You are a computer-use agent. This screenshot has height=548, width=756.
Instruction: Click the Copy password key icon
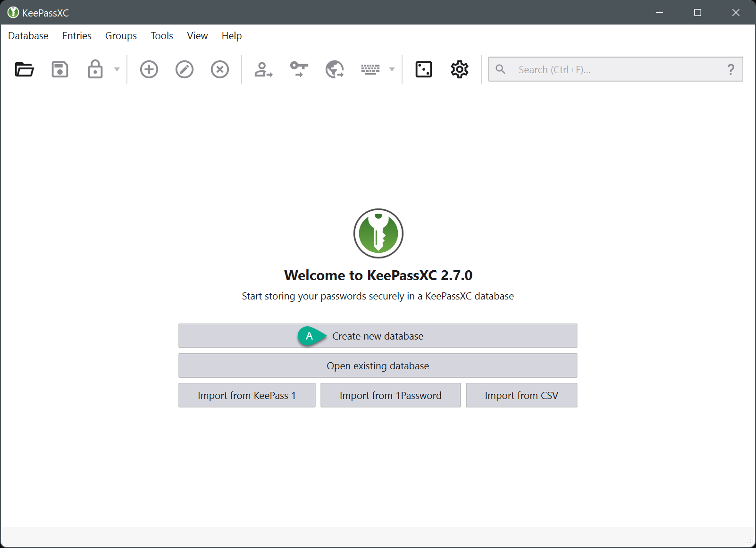coord(299,69)
